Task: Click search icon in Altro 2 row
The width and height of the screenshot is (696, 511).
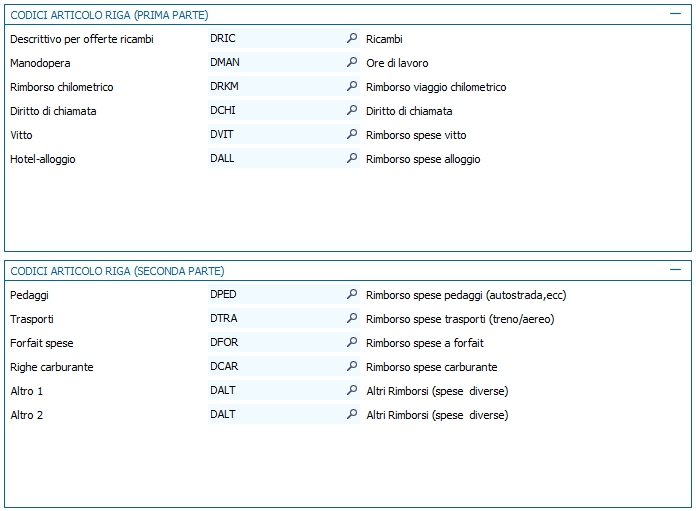Action: click(351, 415)
